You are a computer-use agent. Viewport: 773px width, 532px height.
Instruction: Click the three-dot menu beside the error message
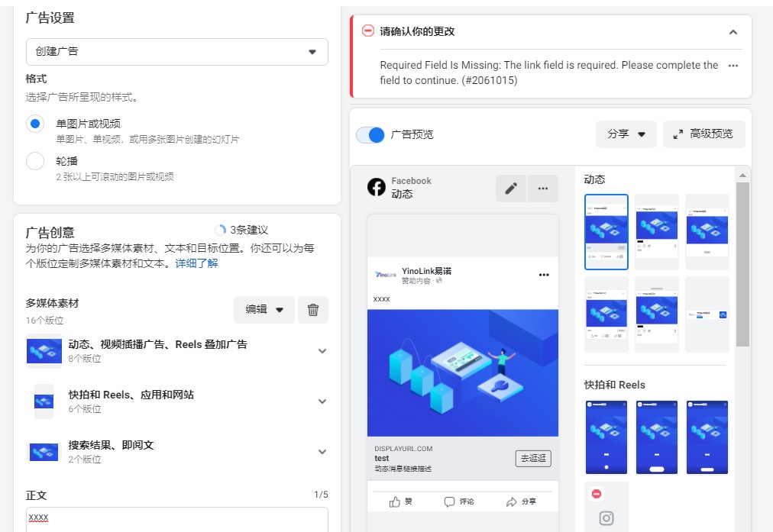(733, 66)
